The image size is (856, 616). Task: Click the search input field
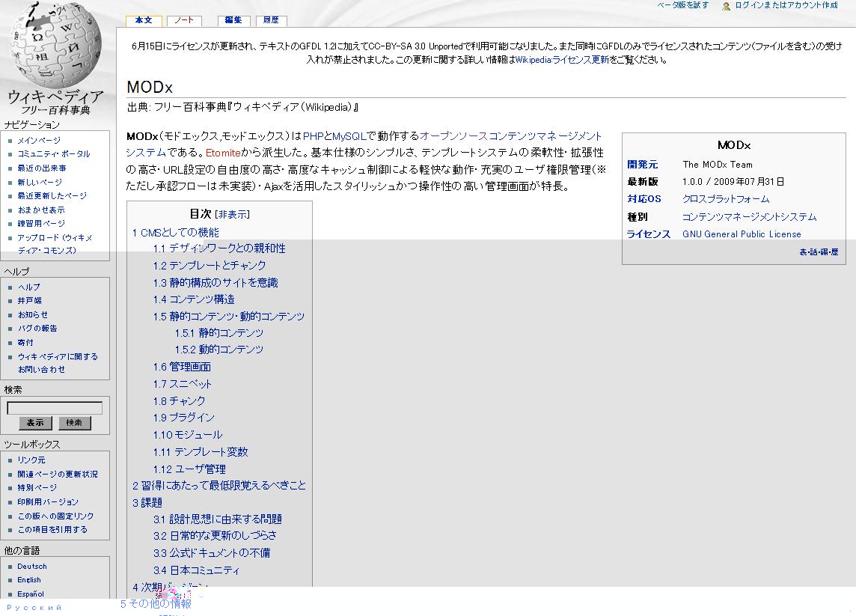coord(55,408)
